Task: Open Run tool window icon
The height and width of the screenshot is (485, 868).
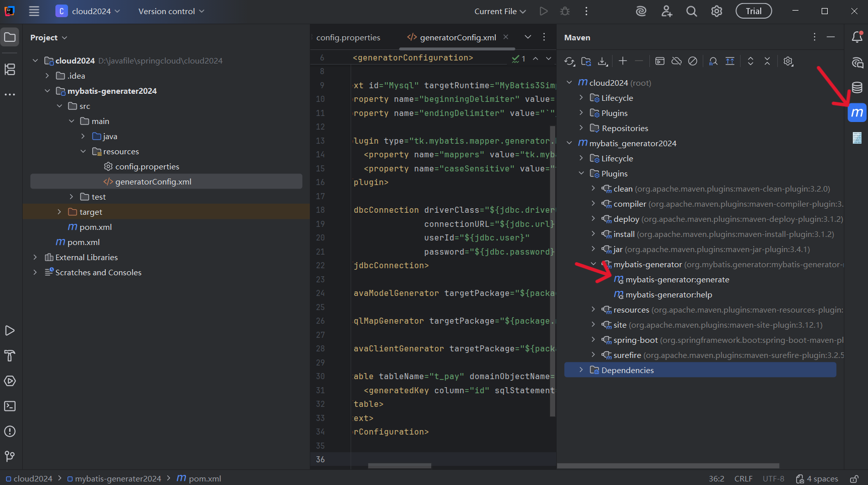Action: tap(10, 331)
